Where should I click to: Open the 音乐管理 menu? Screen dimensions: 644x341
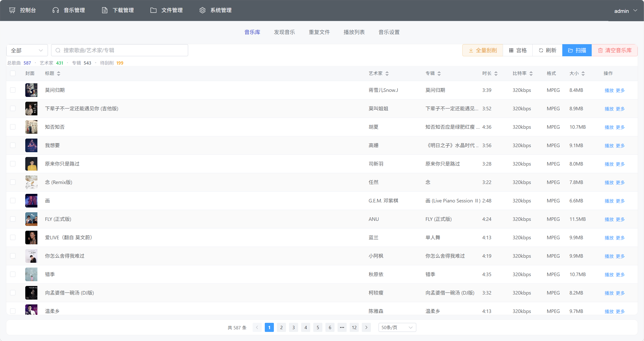point(69,10)
